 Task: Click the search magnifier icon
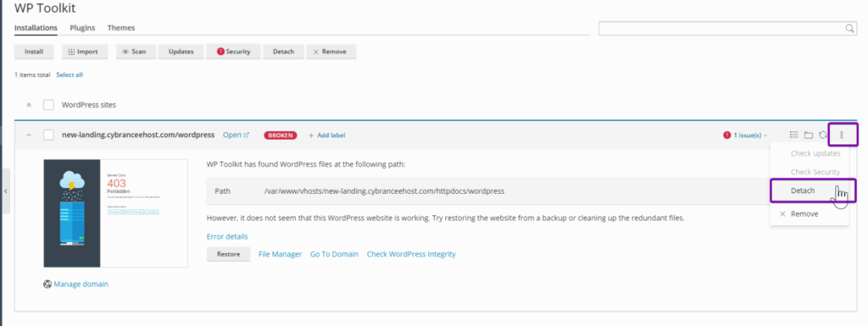tap(849, 29)
